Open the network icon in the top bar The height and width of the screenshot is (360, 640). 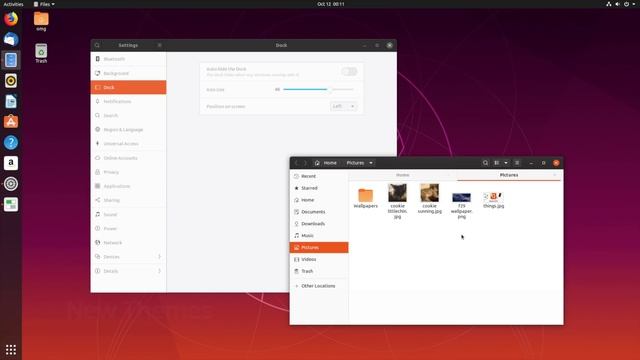[609, 4]
